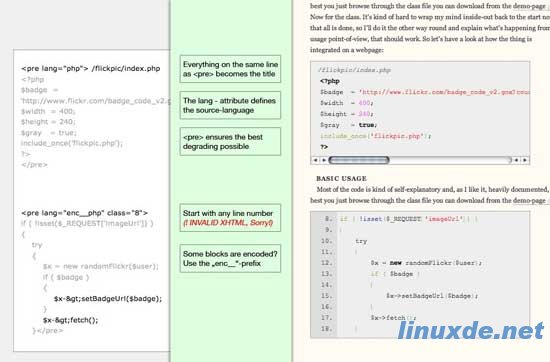Click '$x-&gt;fetch();' in the source panel

tap(71, 320)
